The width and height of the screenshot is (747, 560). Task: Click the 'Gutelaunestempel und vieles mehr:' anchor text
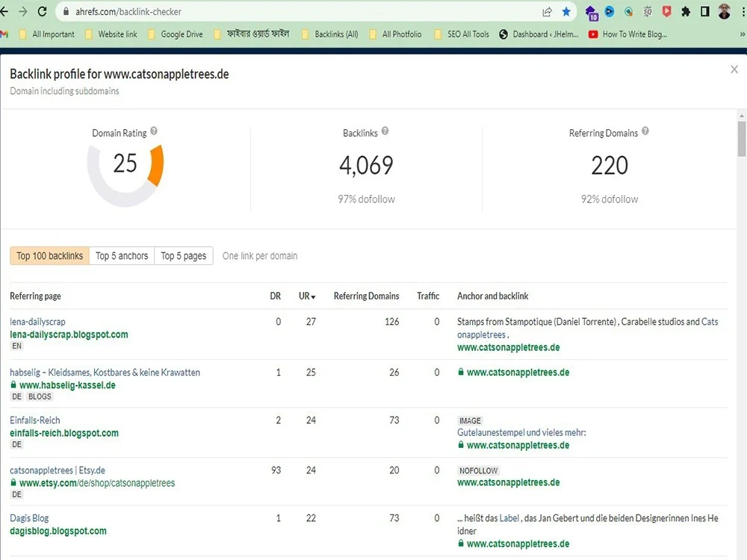tap(521, 433)
